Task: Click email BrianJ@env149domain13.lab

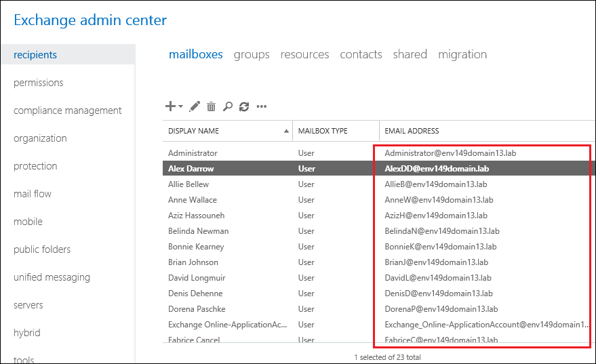Action: 437,262
